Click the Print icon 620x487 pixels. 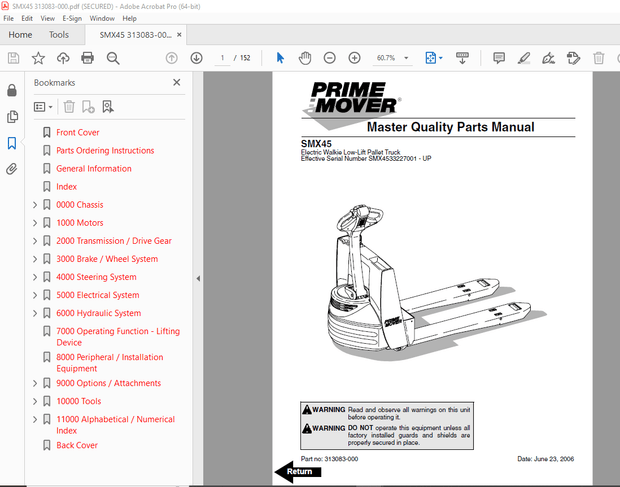tap(87, 58)
